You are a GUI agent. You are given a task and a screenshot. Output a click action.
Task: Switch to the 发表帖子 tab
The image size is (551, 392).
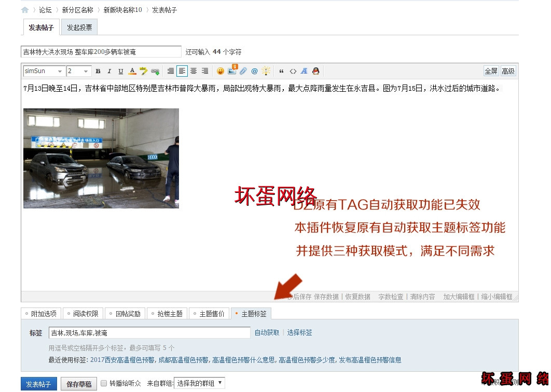(41, 27)
